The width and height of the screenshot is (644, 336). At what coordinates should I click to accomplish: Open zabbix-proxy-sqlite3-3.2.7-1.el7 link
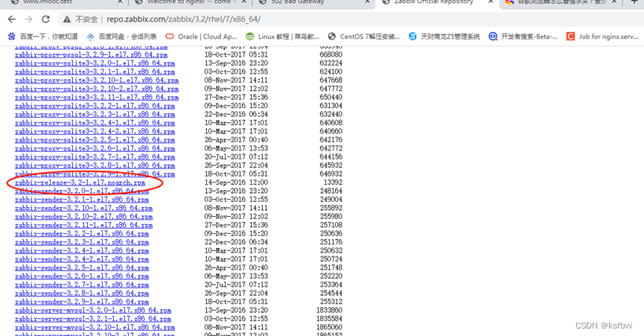95,157
